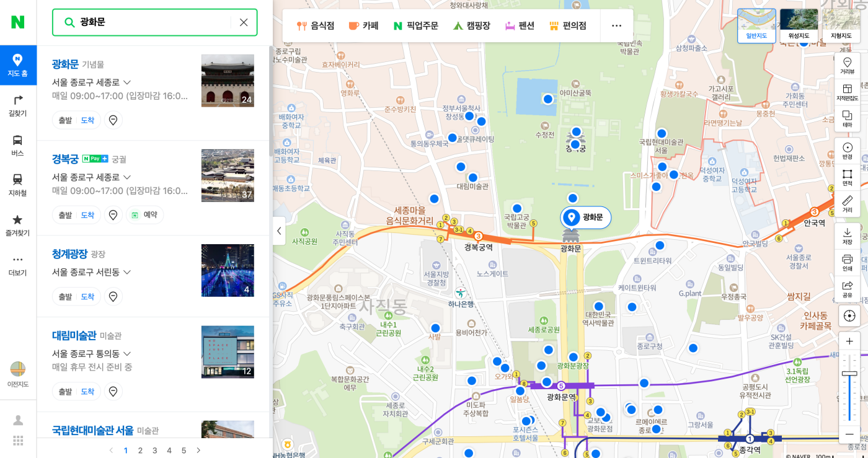Clear the search box with X

(244, 22)
